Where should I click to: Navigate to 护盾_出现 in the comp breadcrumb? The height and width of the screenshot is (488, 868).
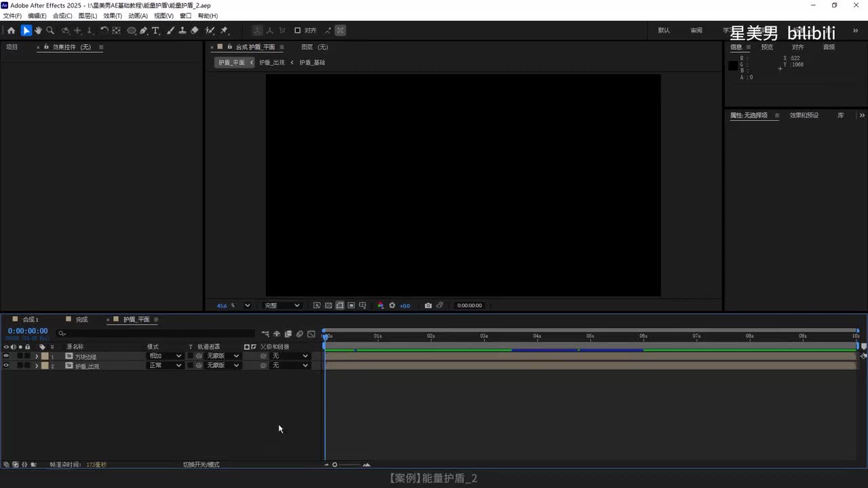pos(272,62)
